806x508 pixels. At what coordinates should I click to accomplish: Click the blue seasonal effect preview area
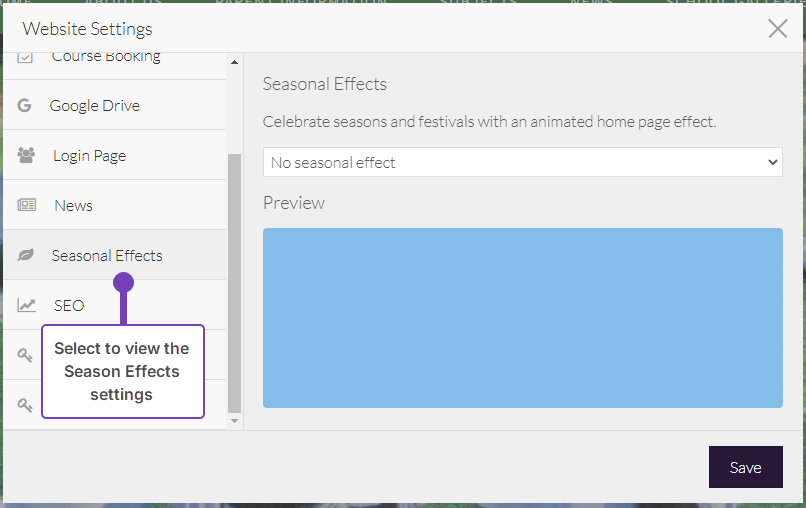click(522, 317)
